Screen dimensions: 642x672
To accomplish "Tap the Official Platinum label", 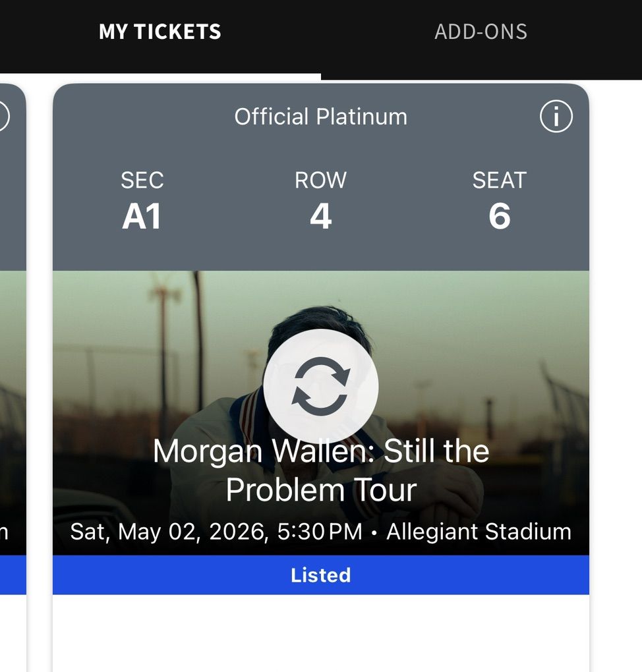I will 320,117.
